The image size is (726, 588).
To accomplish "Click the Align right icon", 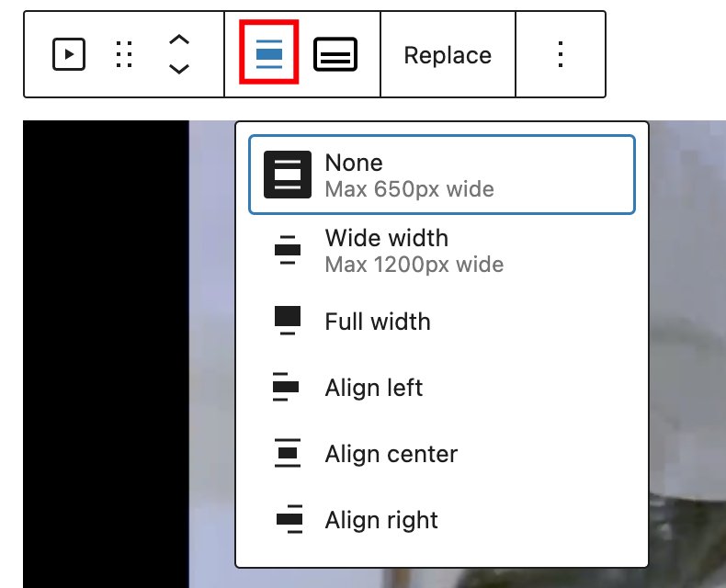I will click(289, 519).
